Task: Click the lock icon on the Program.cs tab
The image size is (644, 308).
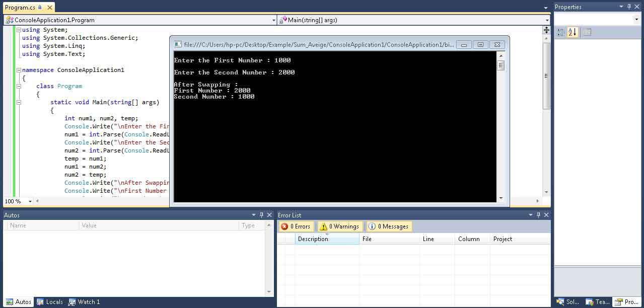Action: tap(40, 8)
